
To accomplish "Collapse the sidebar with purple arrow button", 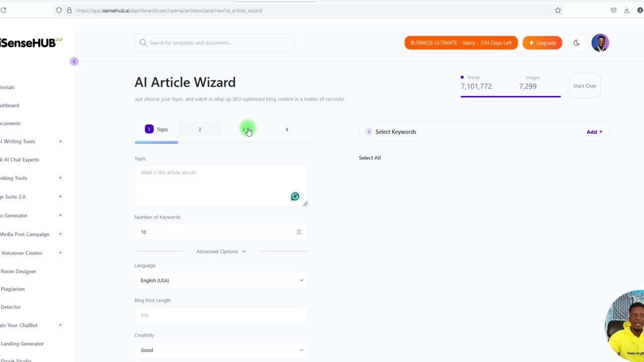I will tap(74, 61).
